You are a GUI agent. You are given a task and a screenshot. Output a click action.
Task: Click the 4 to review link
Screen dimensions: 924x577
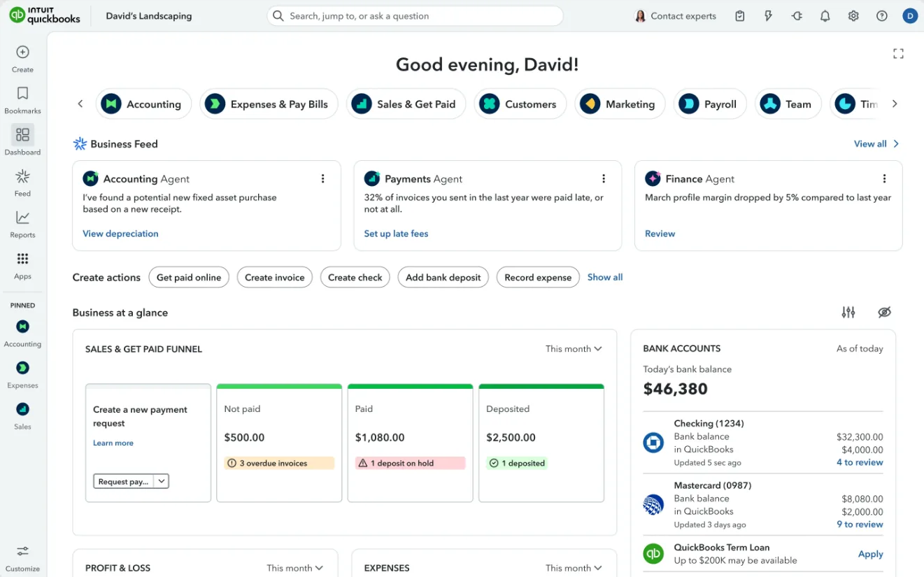860,462
